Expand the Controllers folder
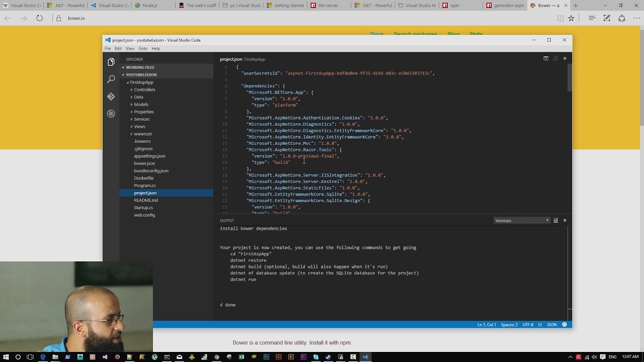Viewport: 644px width, 362px height. (166, 89)
